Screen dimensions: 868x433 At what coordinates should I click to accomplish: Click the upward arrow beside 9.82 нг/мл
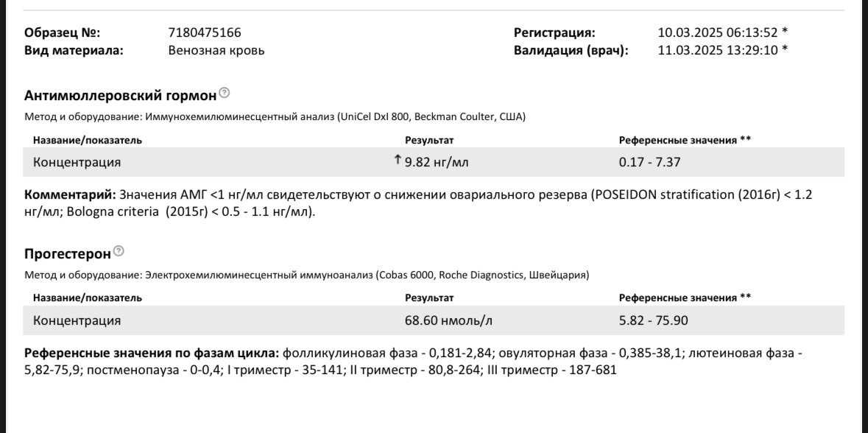click(x=396, y=161)
